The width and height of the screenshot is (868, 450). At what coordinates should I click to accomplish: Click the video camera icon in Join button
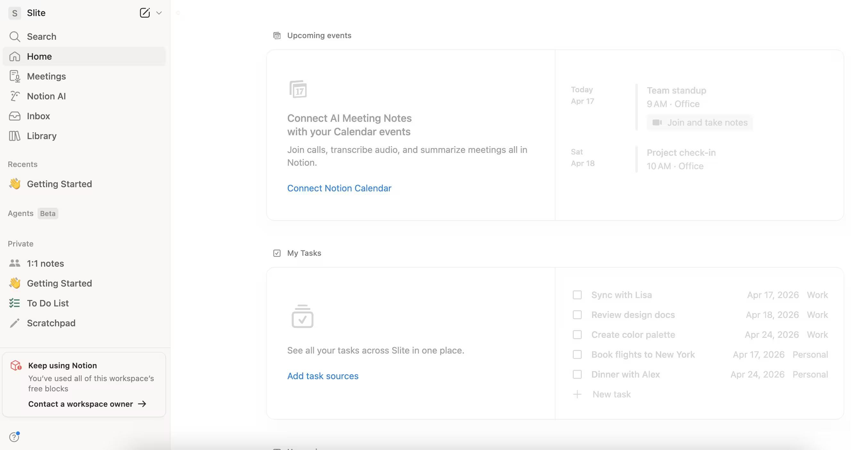[657, 122]
